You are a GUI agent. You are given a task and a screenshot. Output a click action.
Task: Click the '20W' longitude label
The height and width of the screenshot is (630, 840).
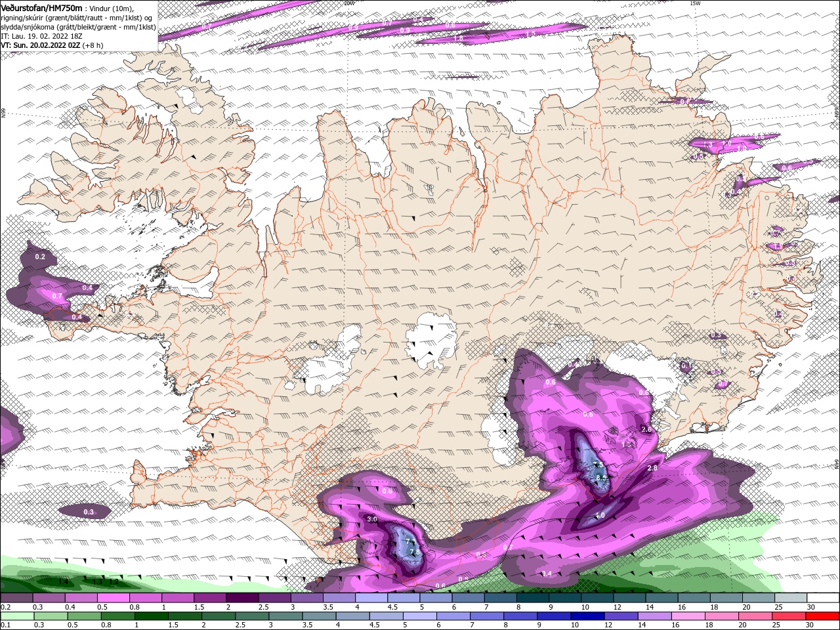(348, 3)
